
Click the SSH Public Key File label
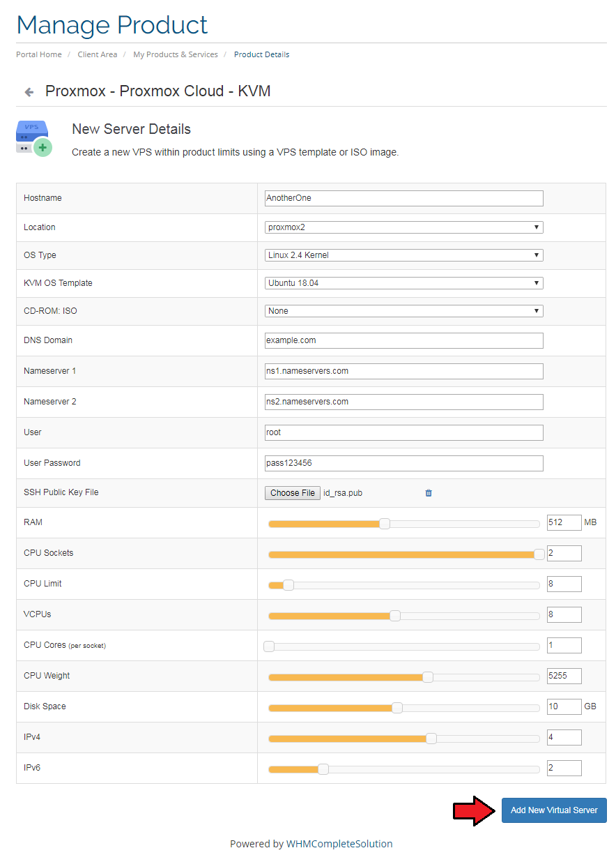coord(61,492)
